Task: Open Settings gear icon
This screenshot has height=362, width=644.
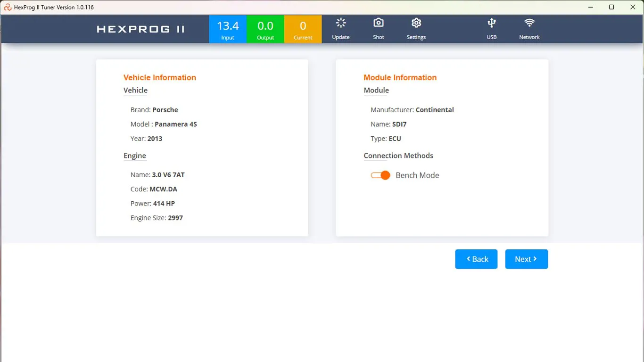Action: 416,23
